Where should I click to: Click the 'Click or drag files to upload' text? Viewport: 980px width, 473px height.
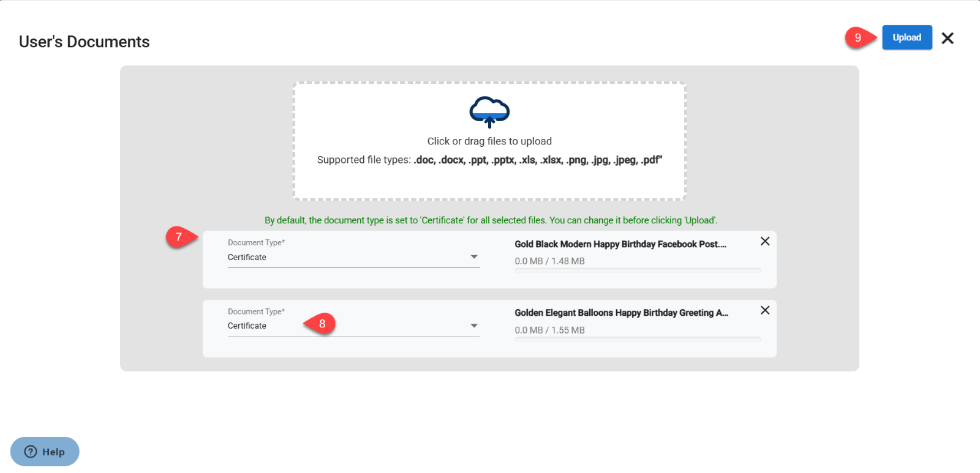tap(489, 141)
